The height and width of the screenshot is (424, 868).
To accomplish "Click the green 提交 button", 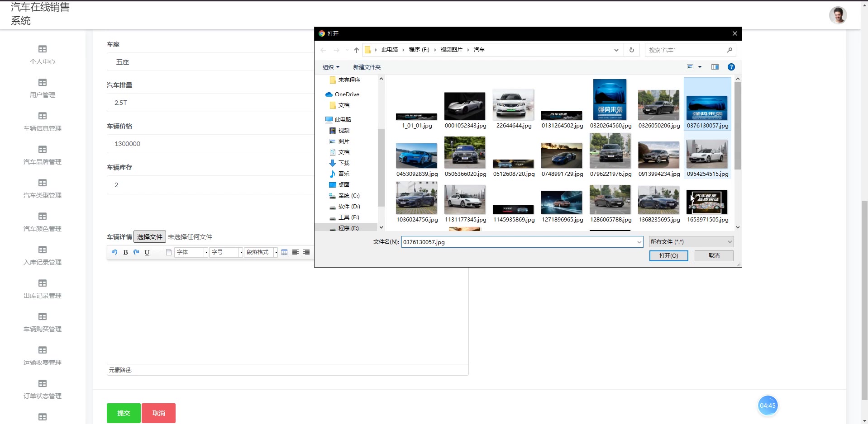I will tap(124, 413).
